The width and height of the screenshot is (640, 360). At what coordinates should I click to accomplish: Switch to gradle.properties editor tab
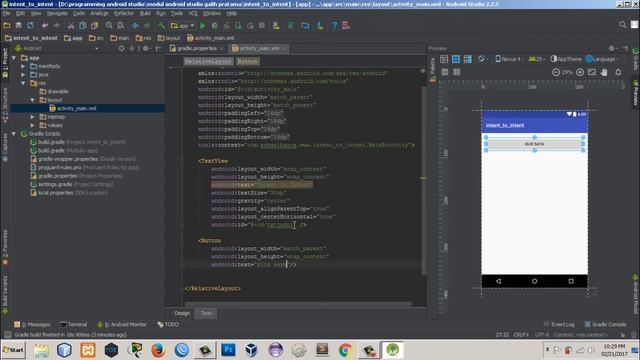point(197,48)
